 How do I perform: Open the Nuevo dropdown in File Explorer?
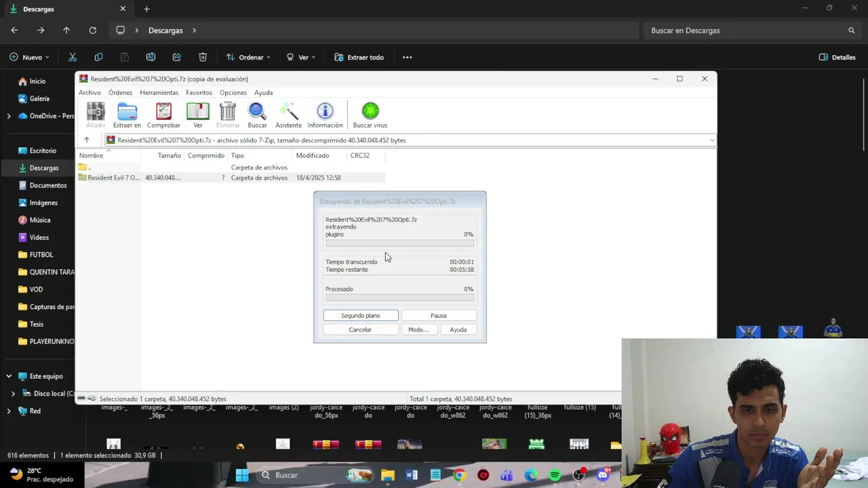30,58
